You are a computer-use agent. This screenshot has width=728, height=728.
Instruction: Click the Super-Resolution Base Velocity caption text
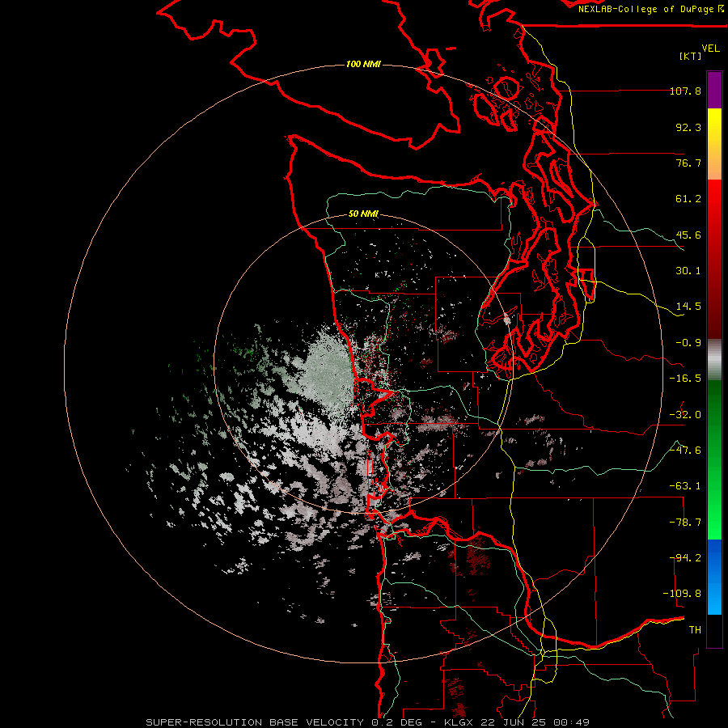(x=367, y=722)
